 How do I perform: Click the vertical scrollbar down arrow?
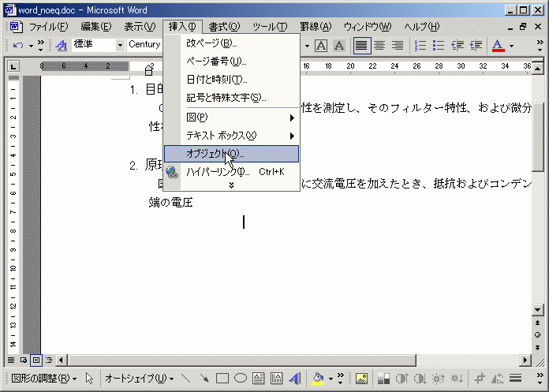[x=539, y=310]
